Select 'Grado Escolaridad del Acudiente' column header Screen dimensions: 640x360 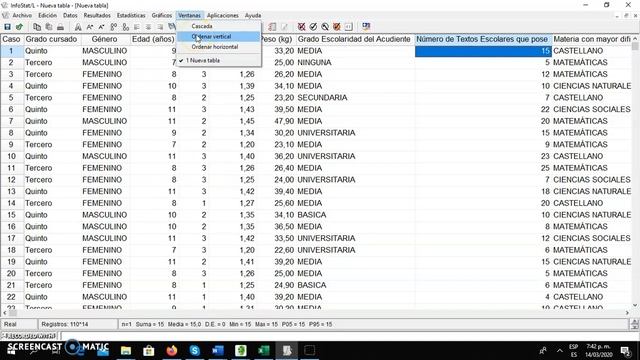(x=354, y=39)
